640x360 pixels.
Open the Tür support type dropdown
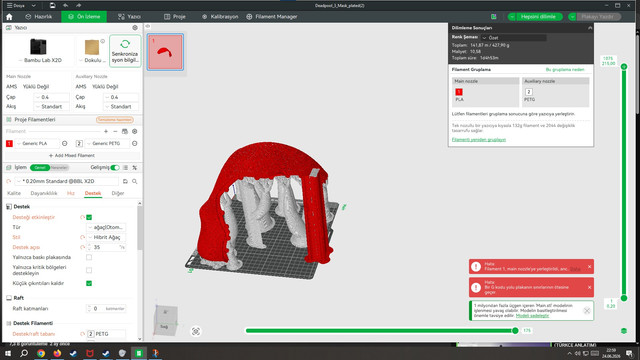pyautogui.click(x=106, y=227)
